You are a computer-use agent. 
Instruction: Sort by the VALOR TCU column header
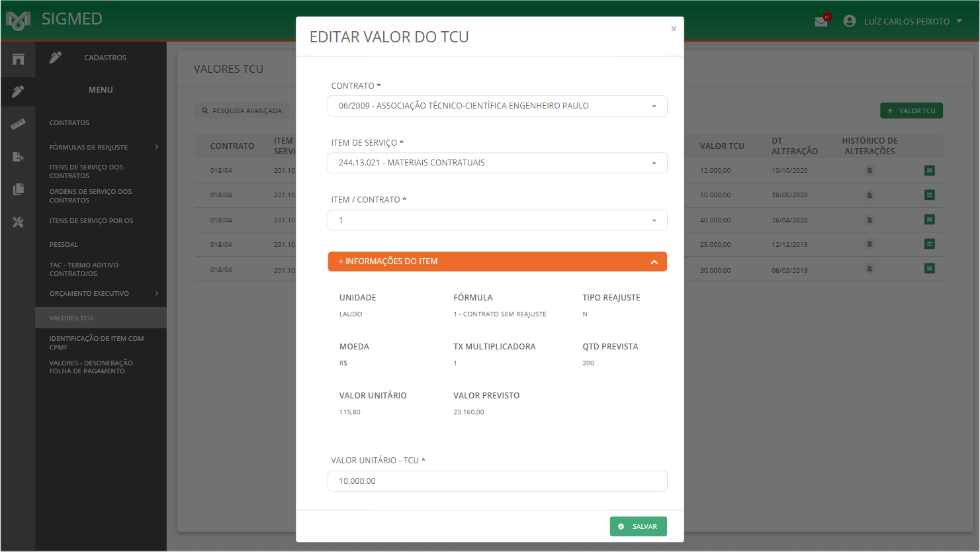(x=722, y=146)
